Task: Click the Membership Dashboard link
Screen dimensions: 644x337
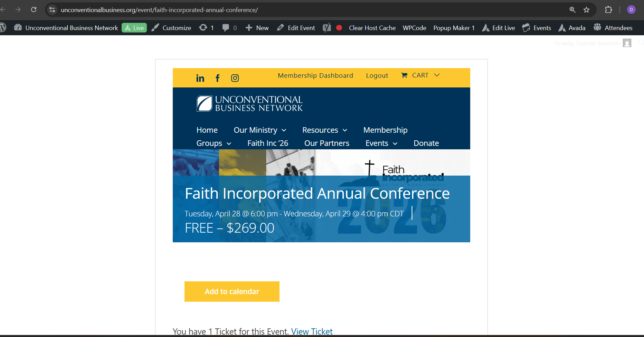Action: (315, 75)
